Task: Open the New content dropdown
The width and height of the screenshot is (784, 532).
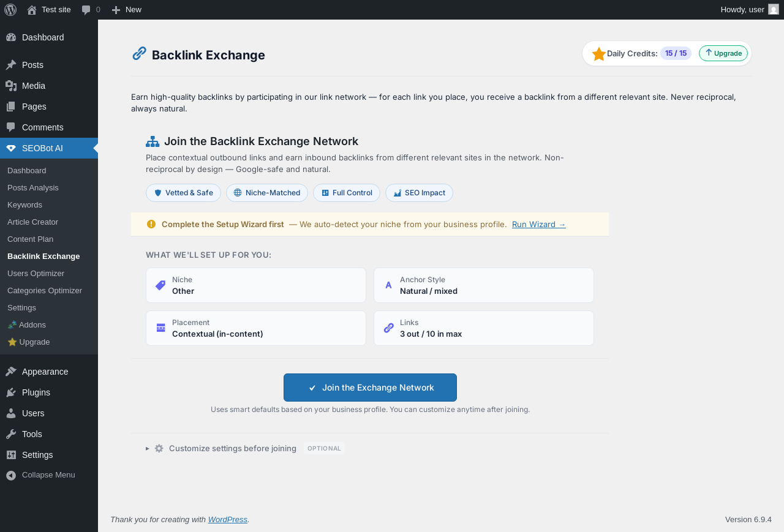Action: coord(127,10)
